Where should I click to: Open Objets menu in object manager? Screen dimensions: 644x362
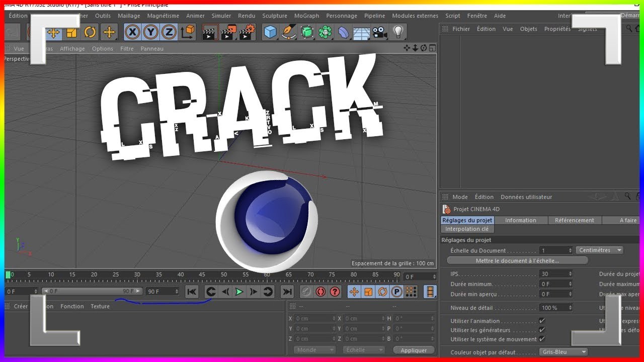[528, 29]
